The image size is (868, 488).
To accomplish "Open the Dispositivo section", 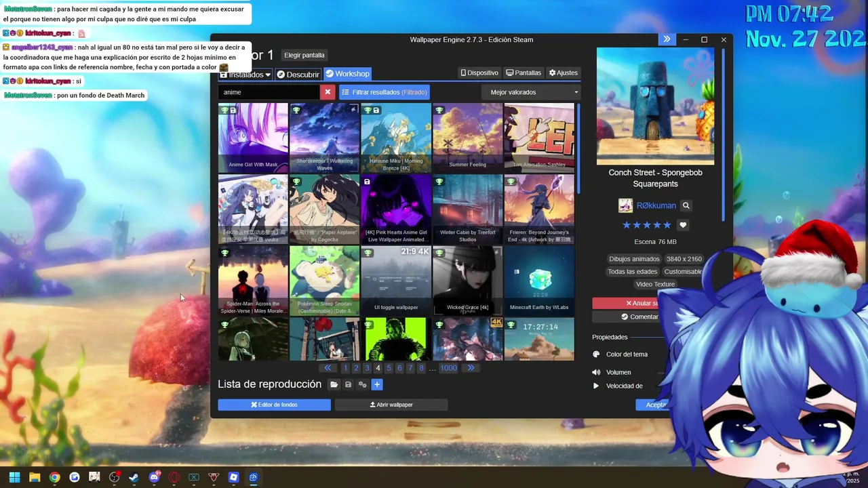I will [479, 73].
